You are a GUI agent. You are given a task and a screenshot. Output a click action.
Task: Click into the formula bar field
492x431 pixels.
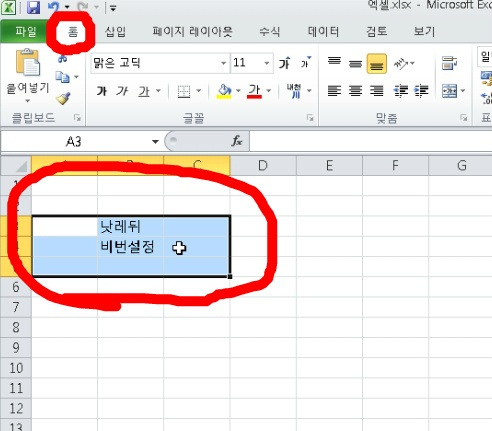click(x=371, y=142)
